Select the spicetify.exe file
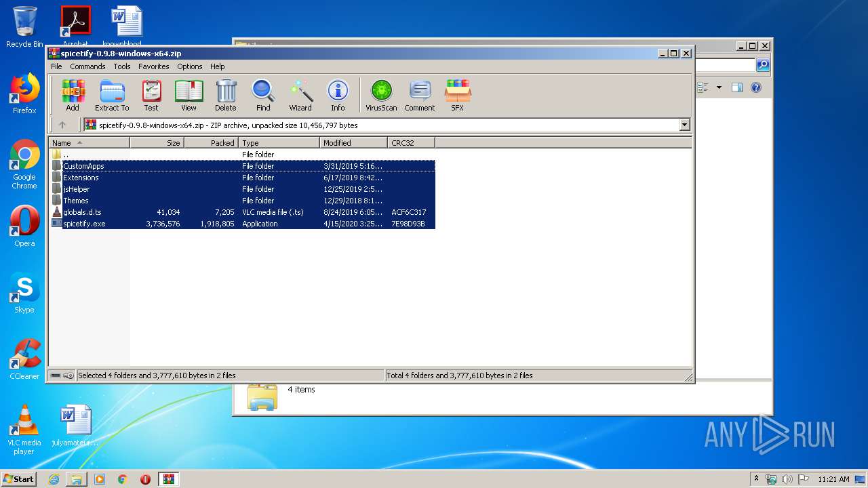868x488 pixels. 243,224
